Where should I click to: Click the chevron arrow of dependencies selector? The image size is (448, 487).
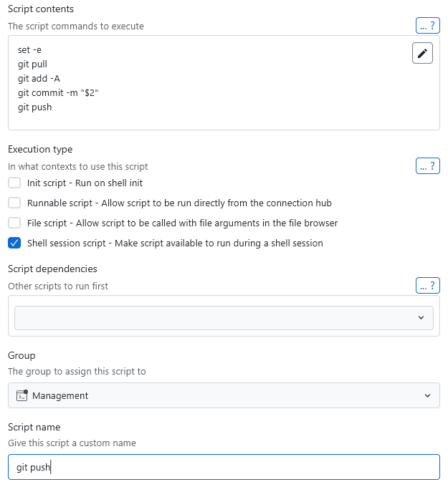(x=421, y=317)
